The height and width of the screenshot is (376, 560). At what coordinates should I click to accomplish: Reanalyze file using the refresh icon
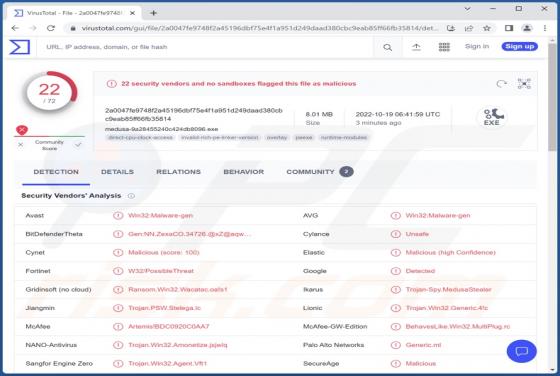coord(501,84)
